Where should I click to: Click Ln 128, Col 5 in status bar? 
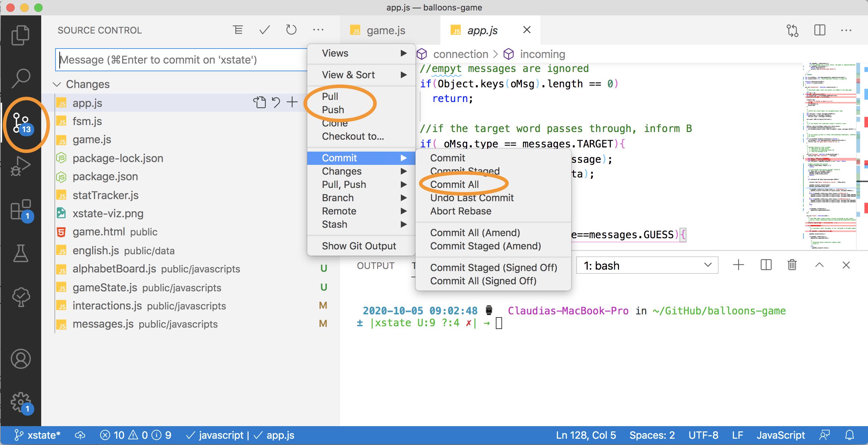[586, 435]
